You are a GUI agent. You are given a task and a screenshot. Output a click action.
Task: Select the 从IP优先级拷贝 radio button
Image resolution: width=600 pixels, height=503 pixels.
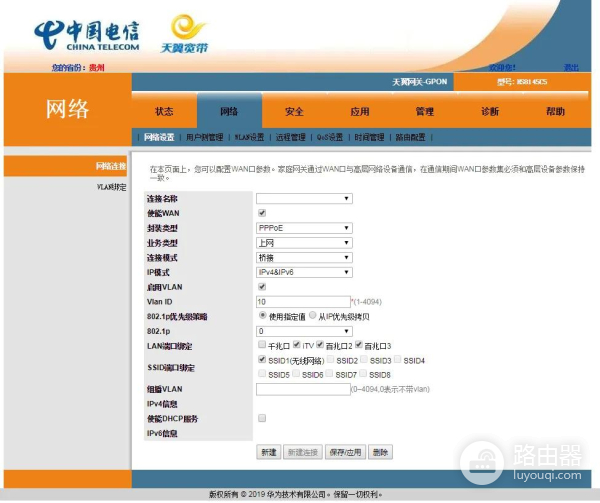coord(312,316)
